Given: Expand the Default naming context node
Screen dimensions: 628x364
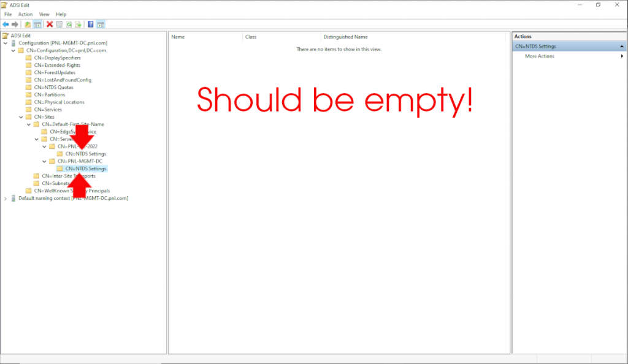Looking at the screenshot, I should coord(6,199).
